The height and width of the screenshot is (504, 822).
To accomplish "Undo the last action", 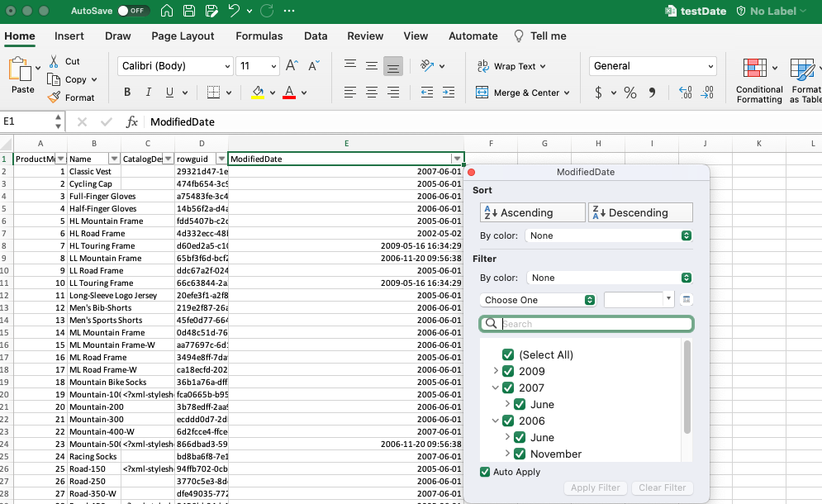I will click(x=234, y=11).
